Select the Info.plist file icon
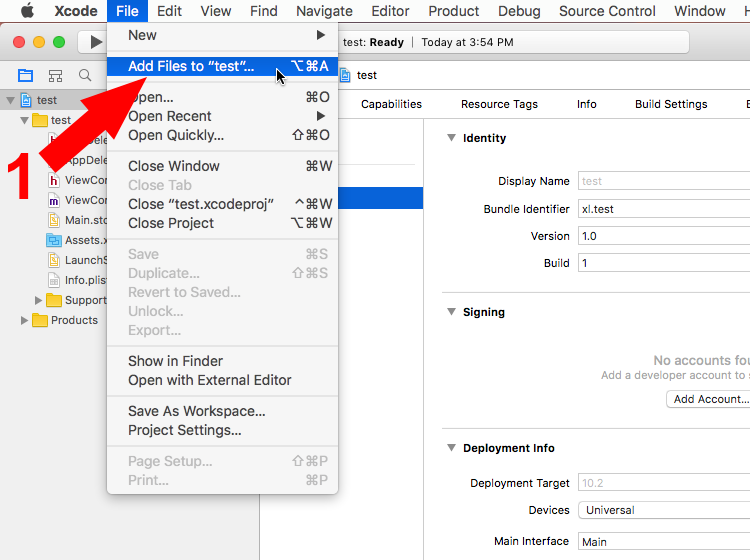Screen dimensions: 750x560 tap(54, 280)
